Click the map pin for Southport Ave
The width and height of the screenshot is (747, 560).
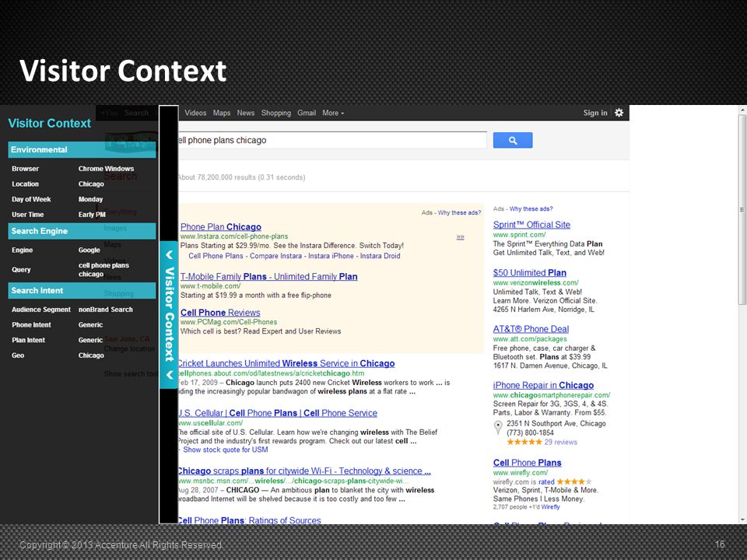point(498,427)
